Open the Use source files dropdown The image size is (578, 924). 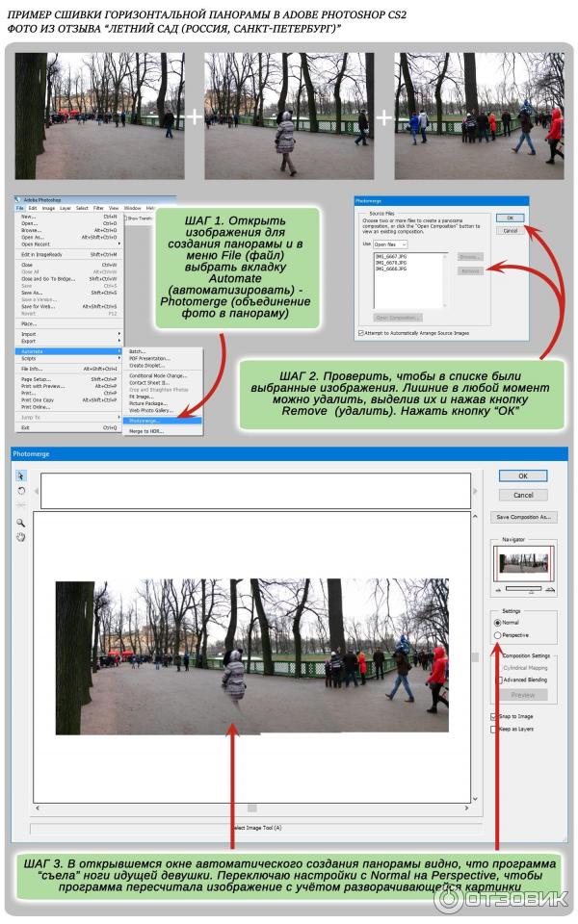(391, 244)
